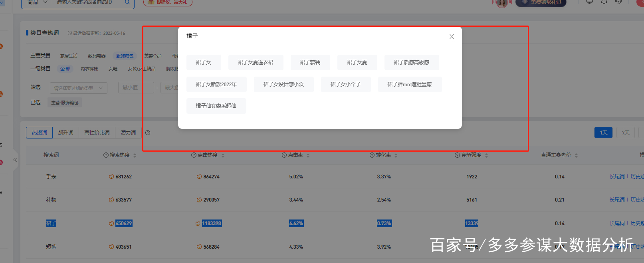The image size is (644, 263).
Task: Switch to the 高性价比词 tab
Action: 97,132
